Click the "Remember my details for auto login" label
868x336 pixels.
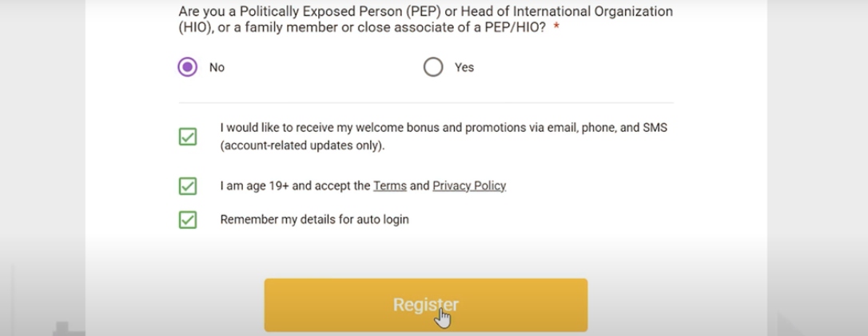tap(314, 219)
